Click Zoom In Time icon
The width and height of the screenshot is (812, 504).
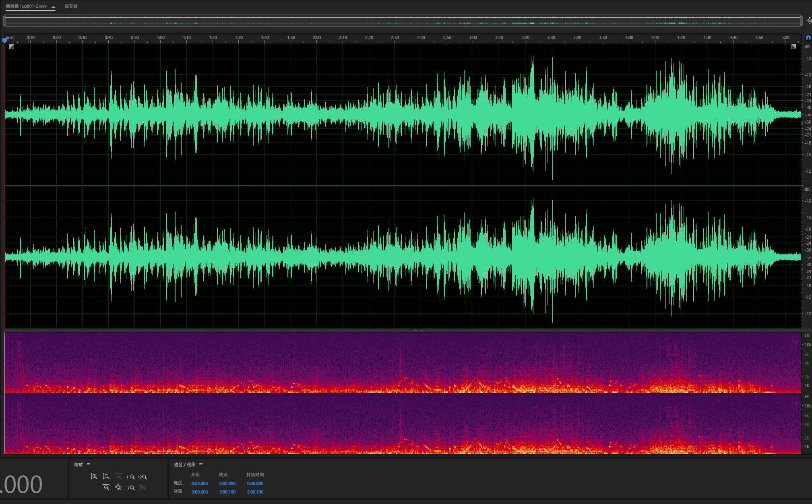pyautogui.click(x=106, y=487)
